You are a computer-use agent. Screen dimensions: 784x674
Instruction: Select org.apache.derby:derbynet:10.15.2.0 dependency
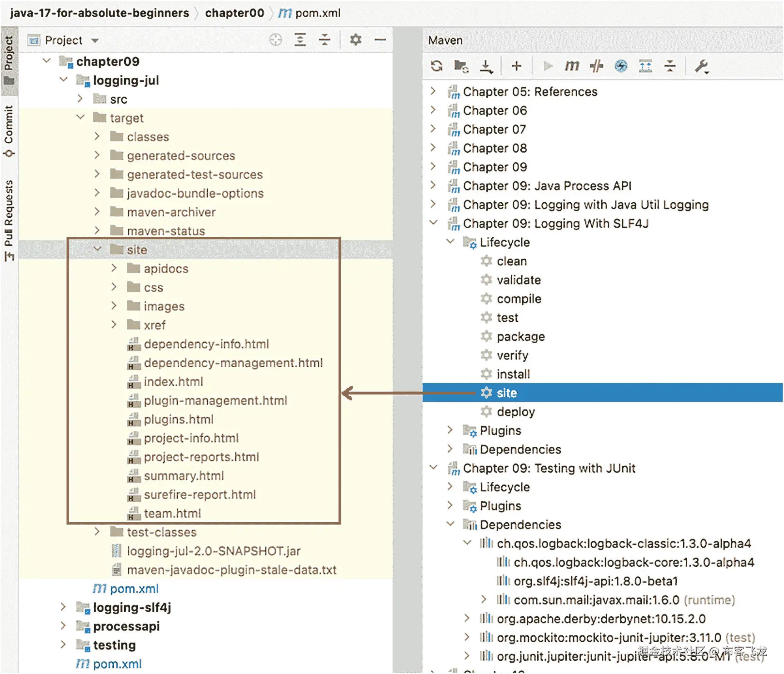pos(601,619)
